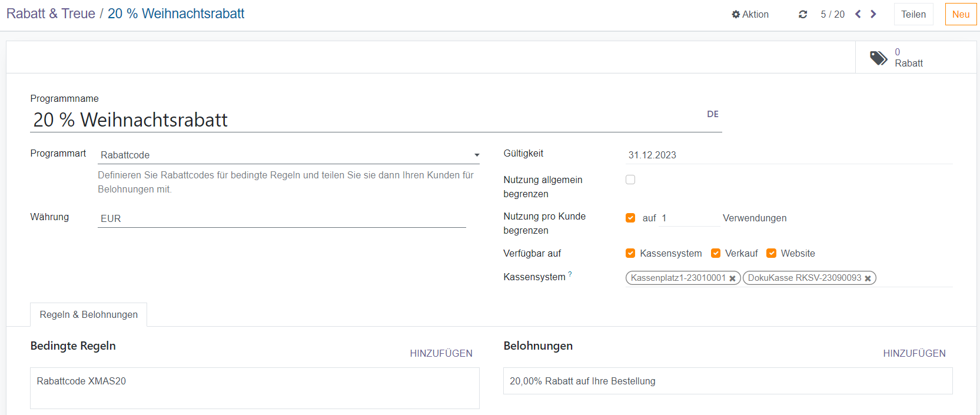Screen dimensions: 980x415
Task: Enable Nutzung allgemein begrenzen checkbox
Action: pyautogui.click(x=630, y=180)
